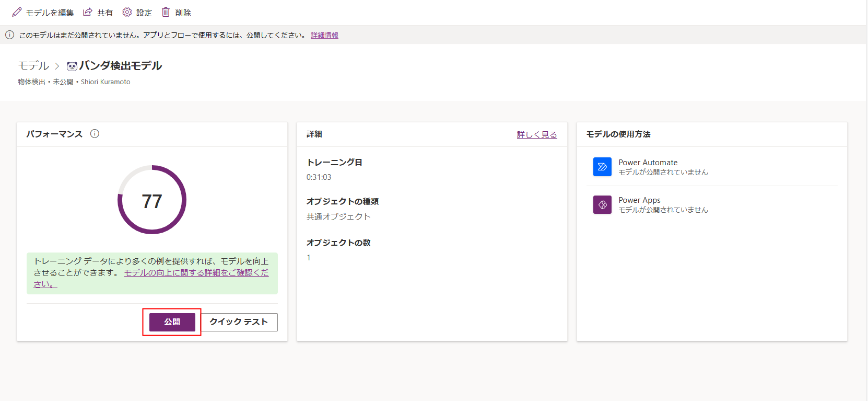Click the オブジェクトの数 heading
868x401 pixels.
(x=338, y=243)
